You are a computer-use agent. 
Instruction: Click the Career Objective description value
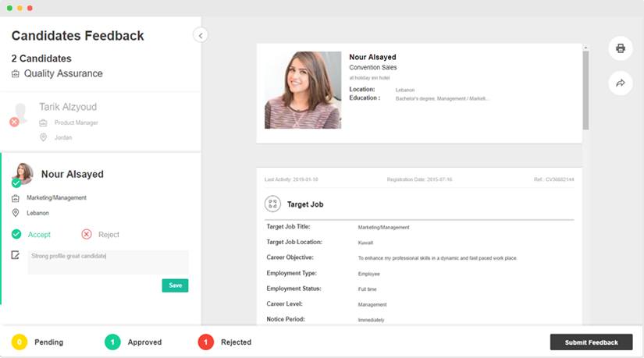pyautogui.click(x=437, y=258)
